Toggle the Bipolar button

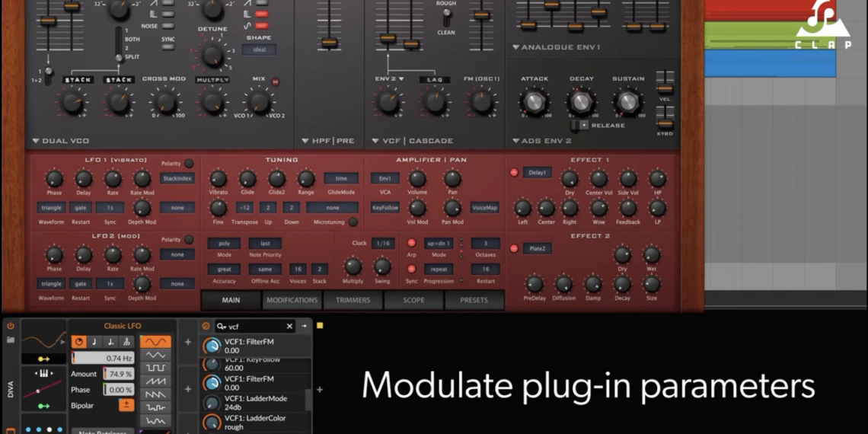pyautogui.click(x=126, y=405)
